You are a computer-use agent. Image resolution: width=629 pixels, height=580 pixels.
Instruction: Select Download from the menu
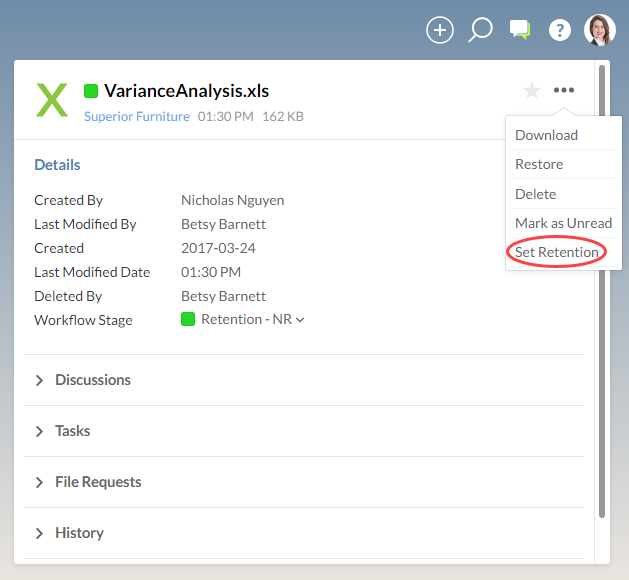(x=546, y=135)
